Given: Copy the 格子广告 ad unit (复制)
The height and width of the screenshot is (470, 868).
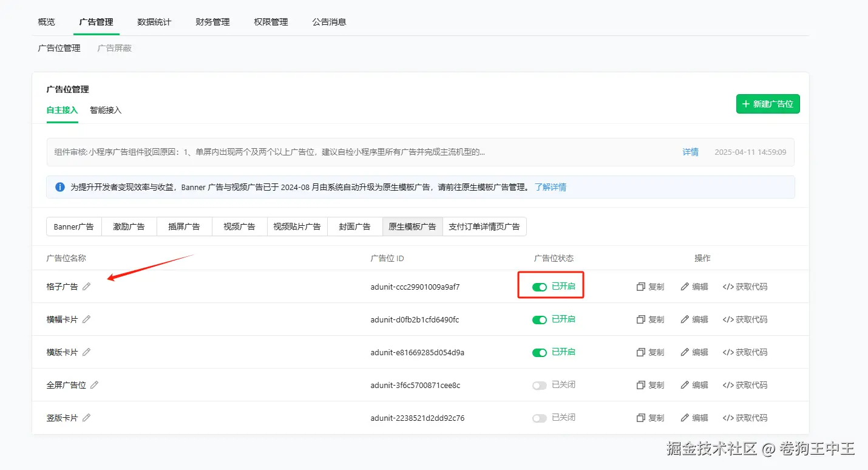Looking at the screenshot, I should [650, 287].
